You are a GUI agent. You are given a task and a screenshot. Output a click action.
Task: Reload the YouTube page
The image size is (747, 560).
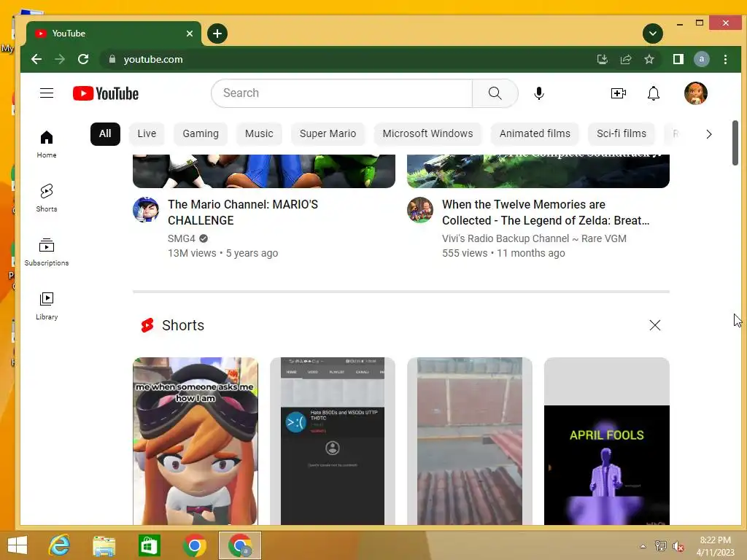pos(83,59)
